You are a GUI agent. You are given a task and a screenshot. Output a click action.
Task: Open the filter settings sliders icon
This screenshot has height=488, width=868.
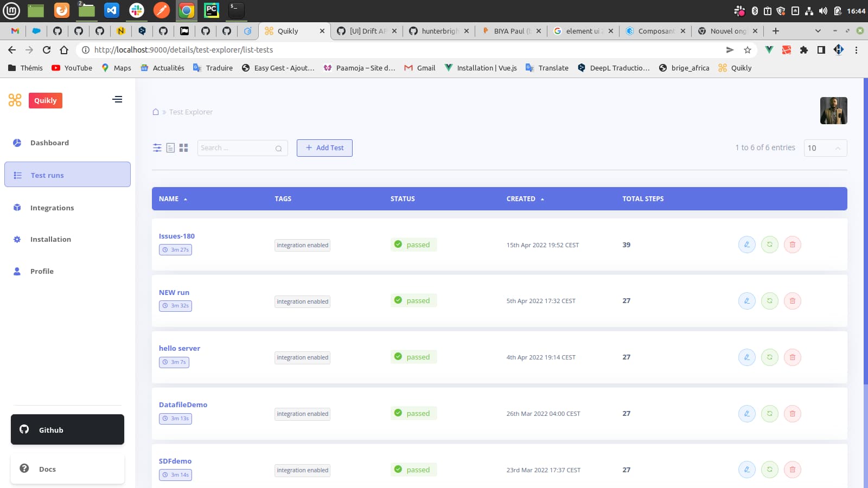pos(157,148)
